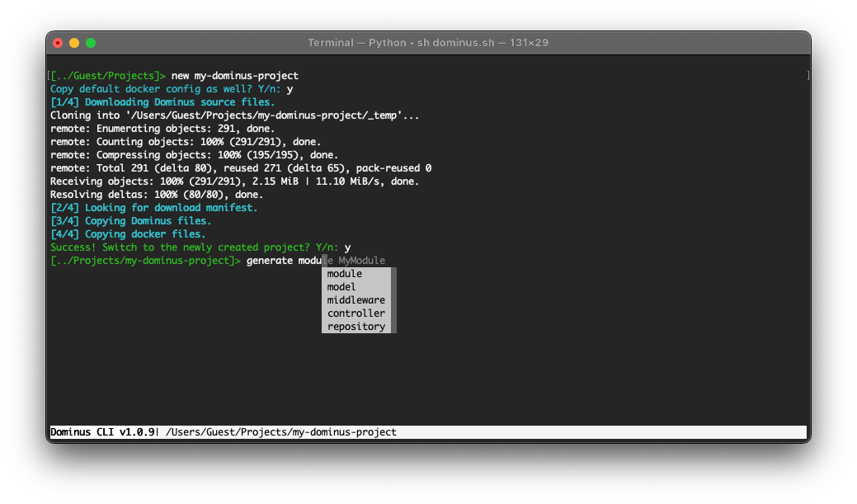The image size is (857, 504).
Task: Click 'remote: Total 291' output line
Action: pos(241,167)
